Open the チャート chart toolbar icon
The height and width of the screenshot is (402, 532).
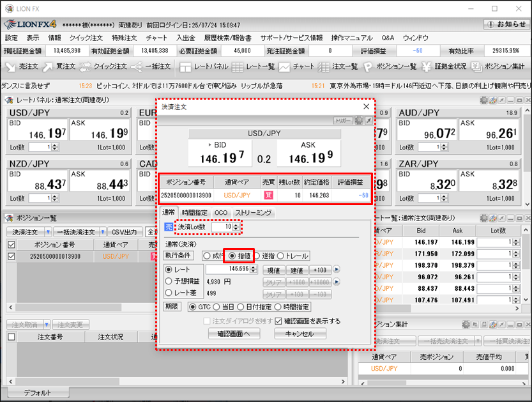(x=298, y=66)
